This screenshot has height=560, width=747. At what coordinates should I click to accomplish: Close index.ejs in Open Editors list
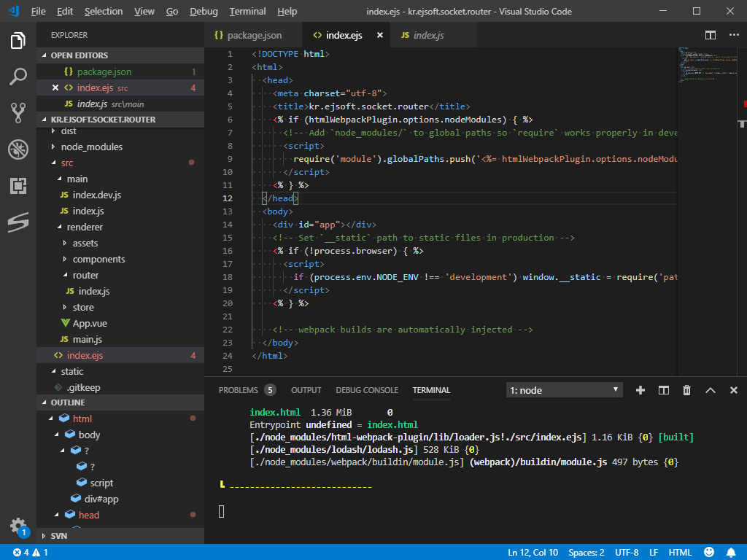(x=55, y=87)
